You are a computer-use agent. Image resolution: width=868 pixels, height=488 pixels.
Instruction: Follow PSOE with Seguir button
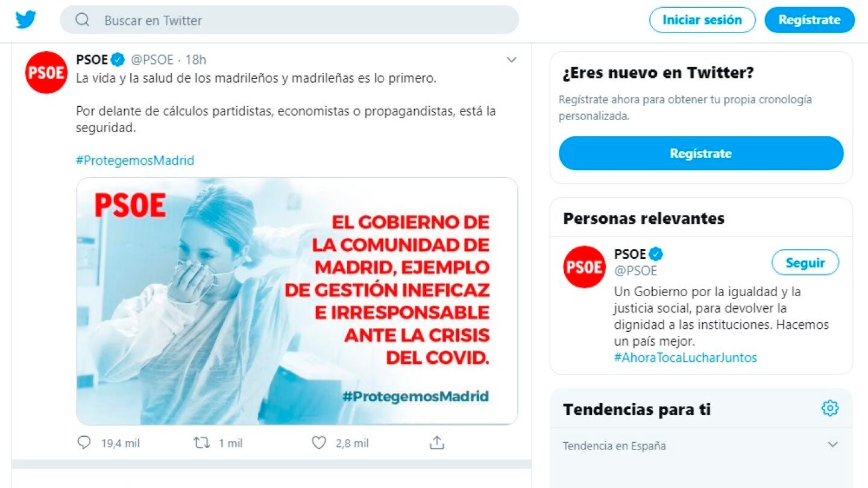[x=805, y=263]
